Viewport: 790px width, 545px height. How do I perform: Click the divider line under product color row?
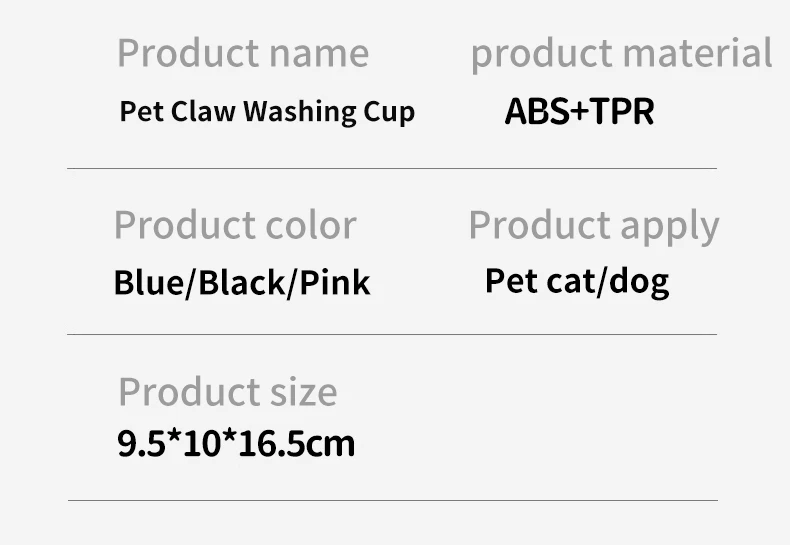pyautogui.click(x=392, y=334)
